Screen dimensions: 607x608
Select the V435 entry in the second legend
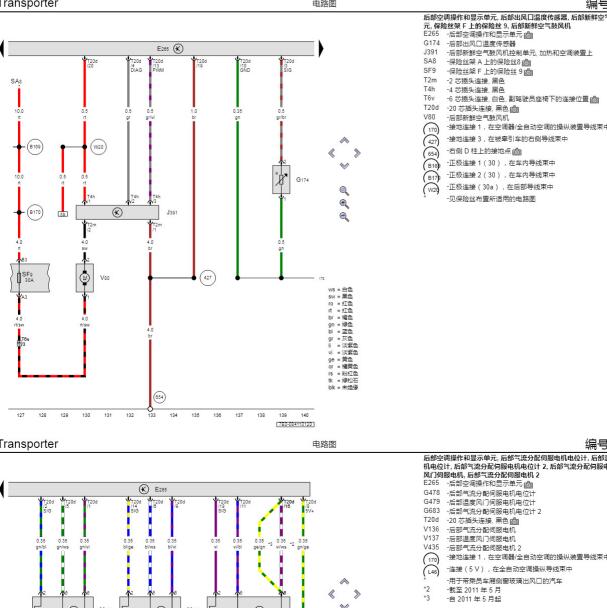coord(472,548)
